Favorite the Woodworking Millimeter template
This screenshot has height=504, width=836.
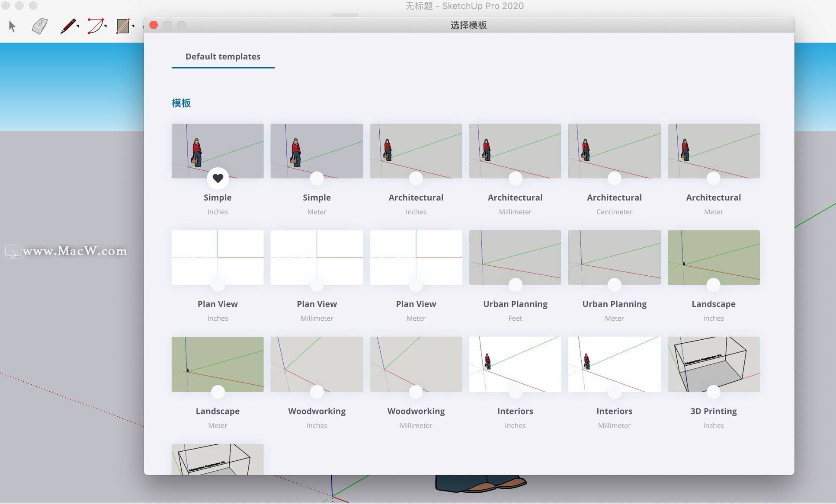(x=416, y=392)
